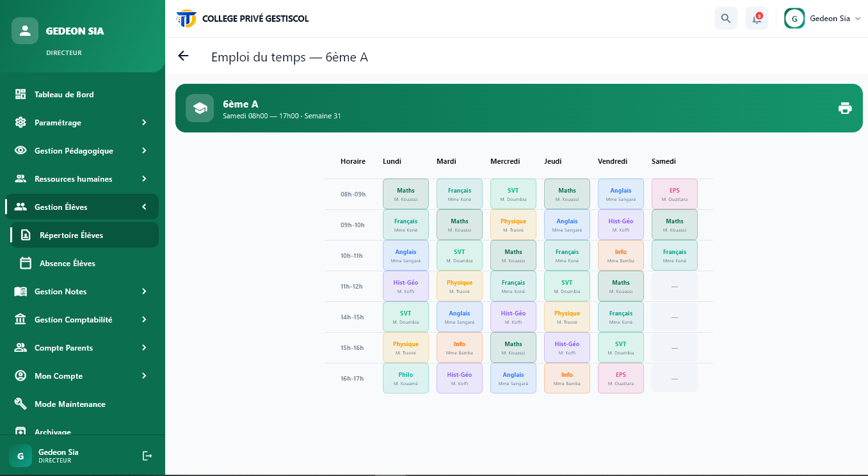Click the Gestion Élèves group icon
This screenshot has width=868, height=476.
point(20,207)
